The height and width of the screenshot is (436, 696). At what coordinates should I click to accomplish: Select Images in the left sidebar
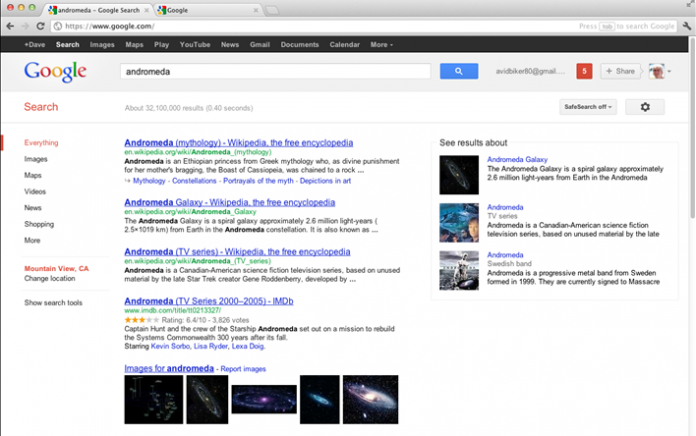click(36, 159)
